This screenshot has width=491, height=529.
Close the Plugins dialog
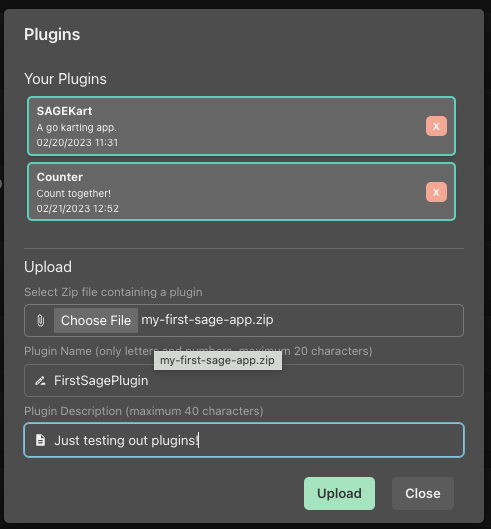pos(422,493)
